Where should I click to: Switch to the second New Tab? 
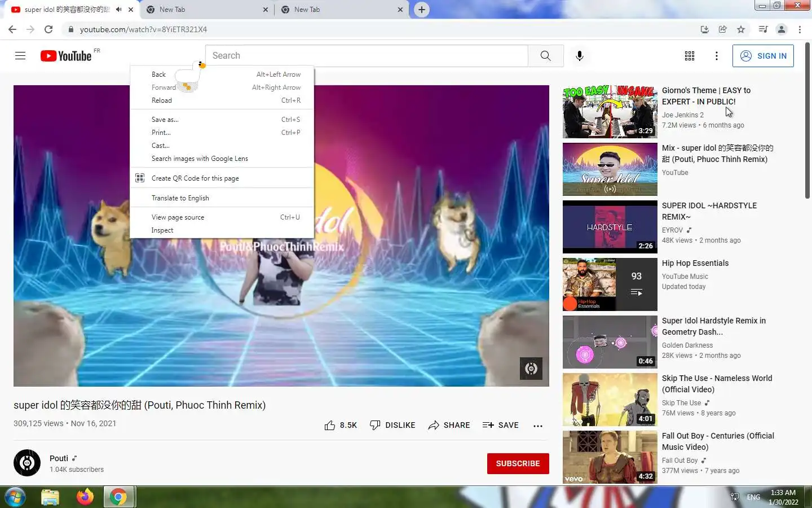tap(206, 10)
